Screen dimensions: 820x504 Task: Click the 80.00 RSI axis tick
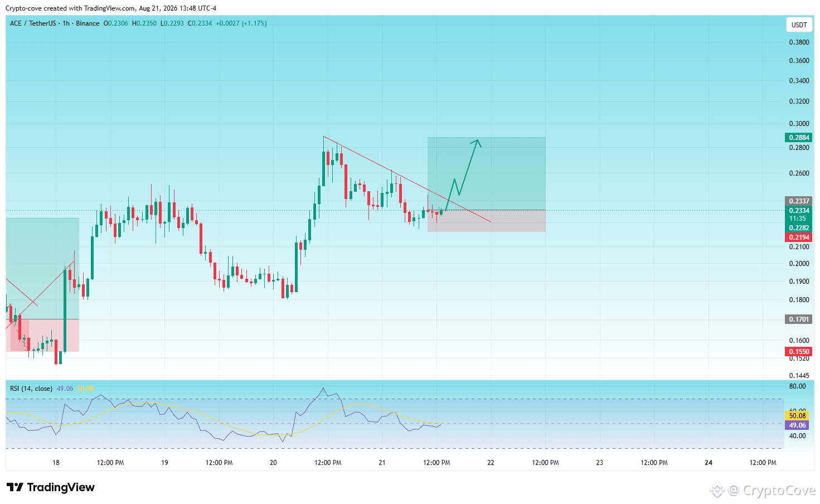pyautogui.click(x=798, y=386)
